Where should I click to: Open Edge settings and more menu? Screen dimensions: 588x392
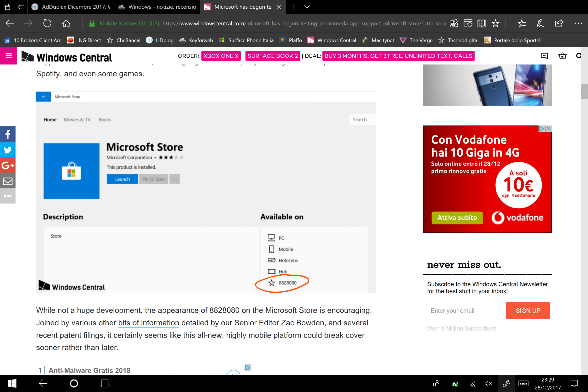[x=578, y=23]
